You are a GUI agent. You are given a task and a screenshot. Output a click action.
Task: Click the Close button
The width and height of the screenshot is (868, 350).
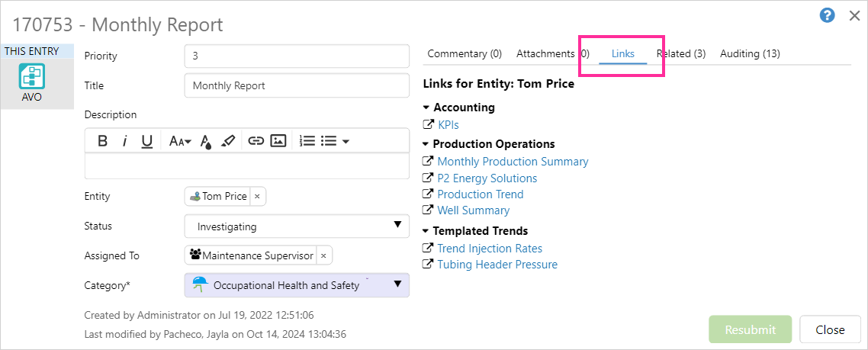point(830,330)
